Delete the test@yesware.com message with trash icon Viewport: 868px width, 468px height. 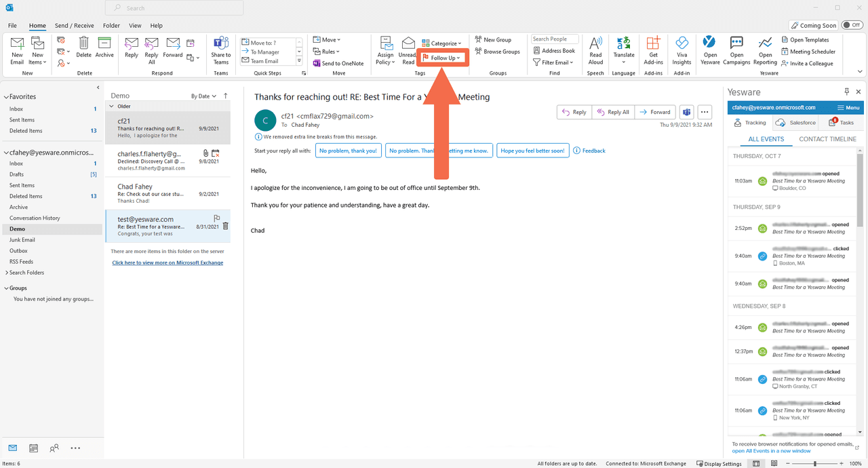(226, 226)
